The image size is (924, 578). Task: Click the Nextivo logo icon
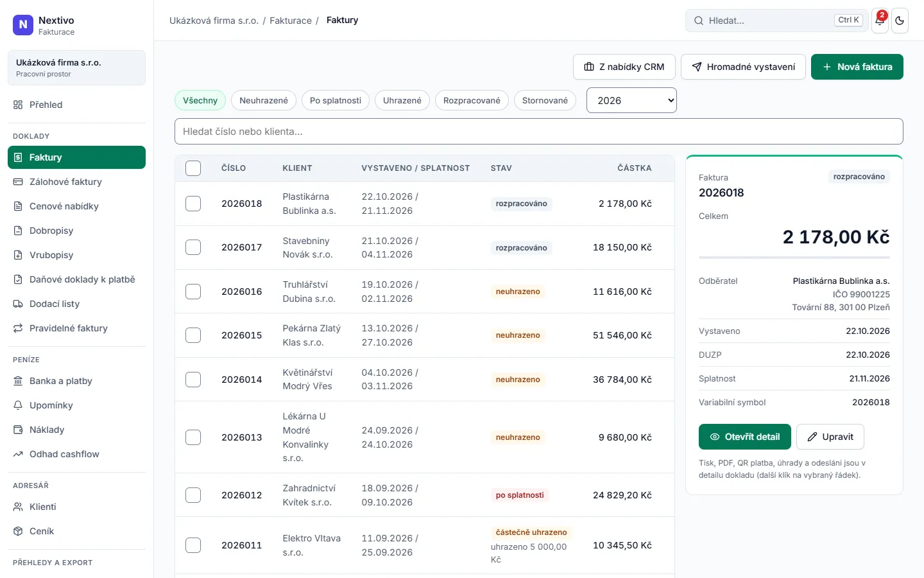[x=23, y=25]
